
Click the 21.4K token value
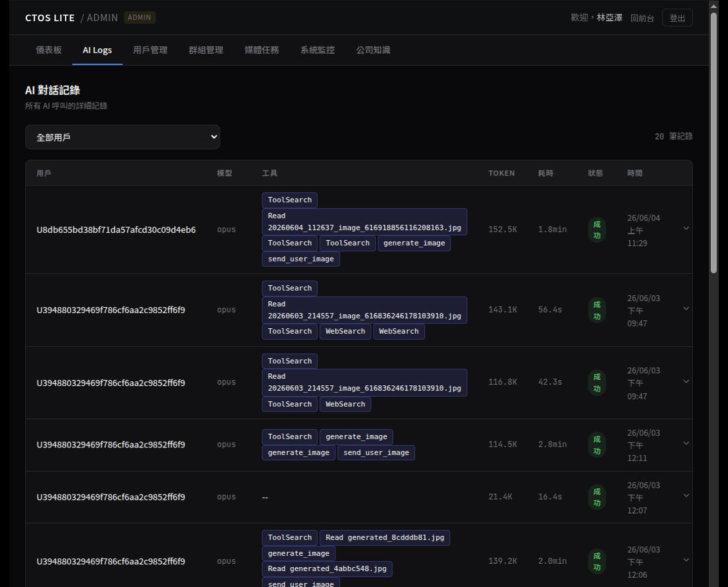tap(500, 497)
